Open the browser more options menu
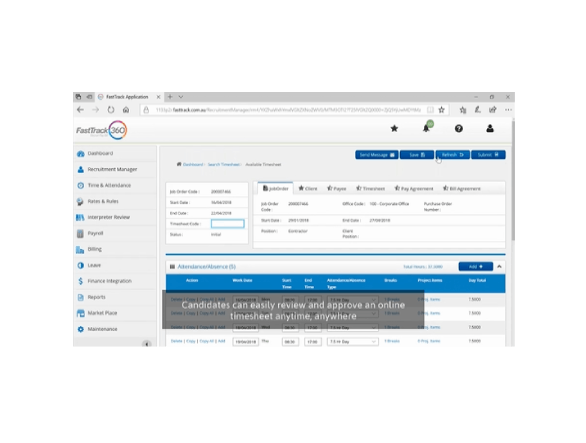 [508, 110]
